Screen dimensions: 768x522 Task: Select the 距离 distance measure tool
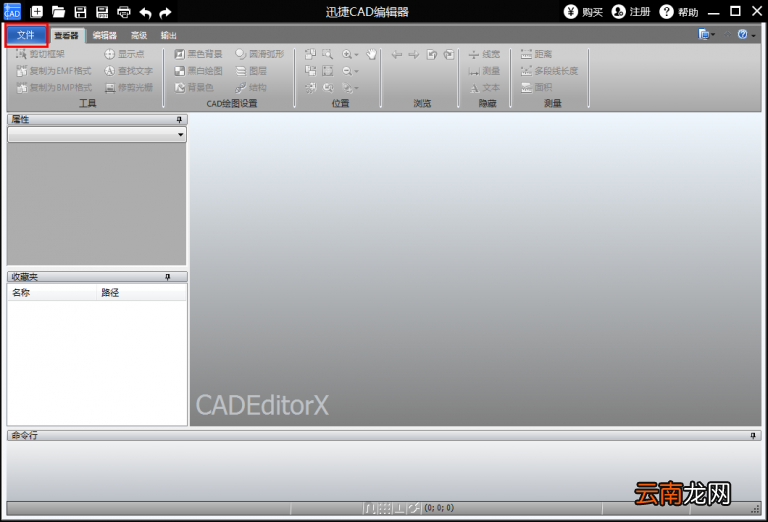click(536, 54)
